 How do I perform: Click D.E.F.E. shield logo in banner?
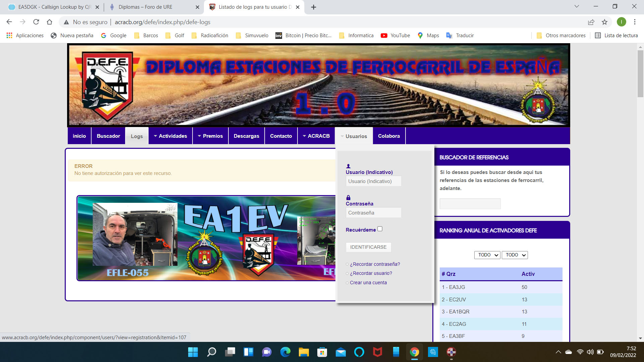[x=107, y=86]
